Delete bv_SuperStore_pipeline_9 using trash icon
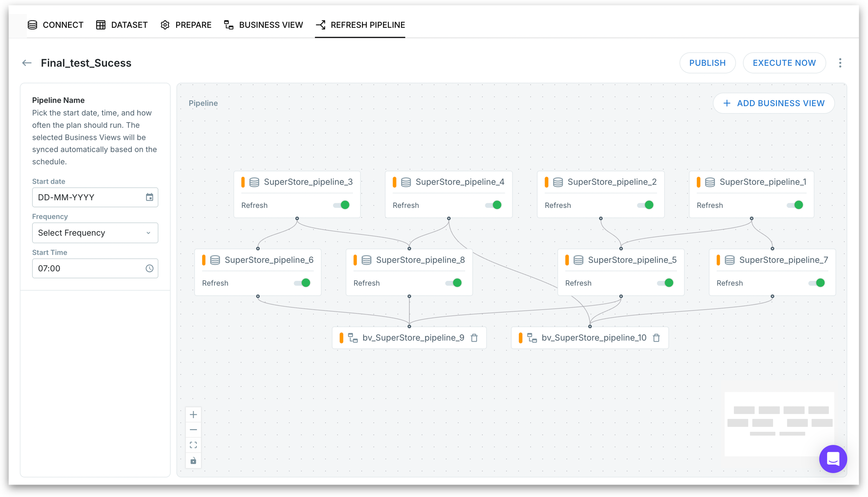 (474, 338)
